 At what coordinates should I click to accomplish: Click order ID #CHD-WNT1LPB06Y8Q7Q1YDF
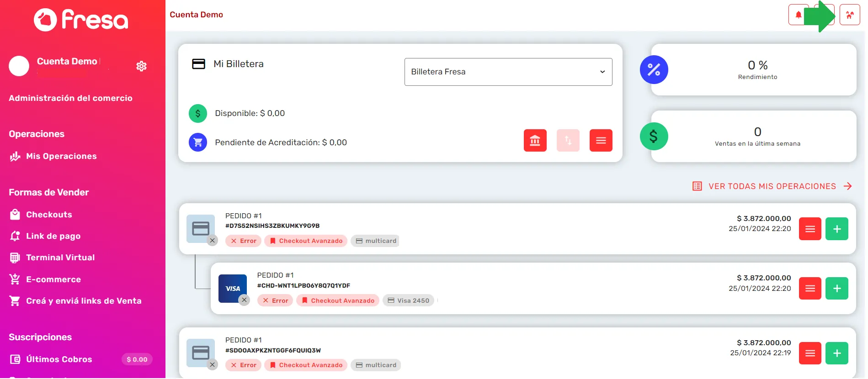304,285
